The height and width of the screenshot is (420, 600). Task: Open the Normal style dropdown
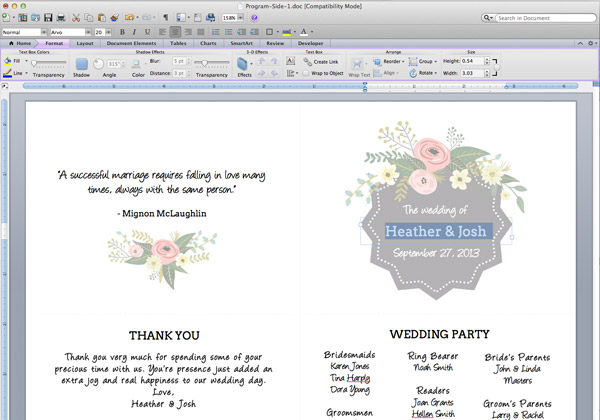pyautogui.click(x=44, y=32)
